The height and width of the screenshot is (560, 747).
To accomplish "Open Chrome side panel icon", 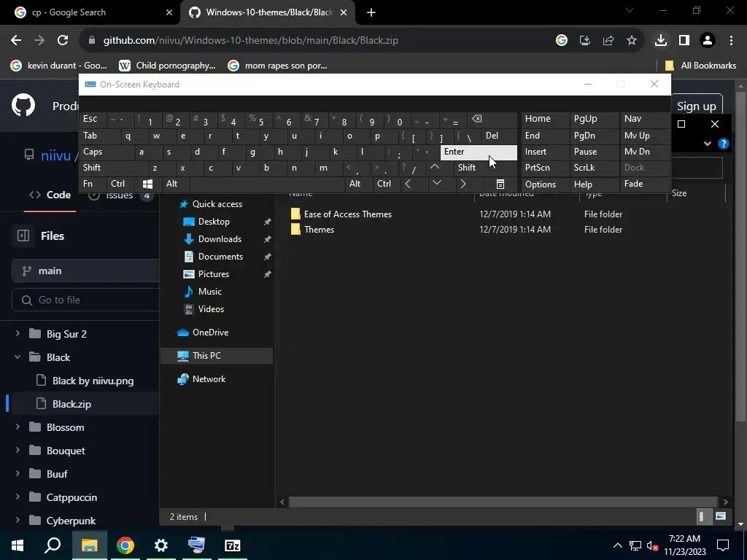I will 684,41.
